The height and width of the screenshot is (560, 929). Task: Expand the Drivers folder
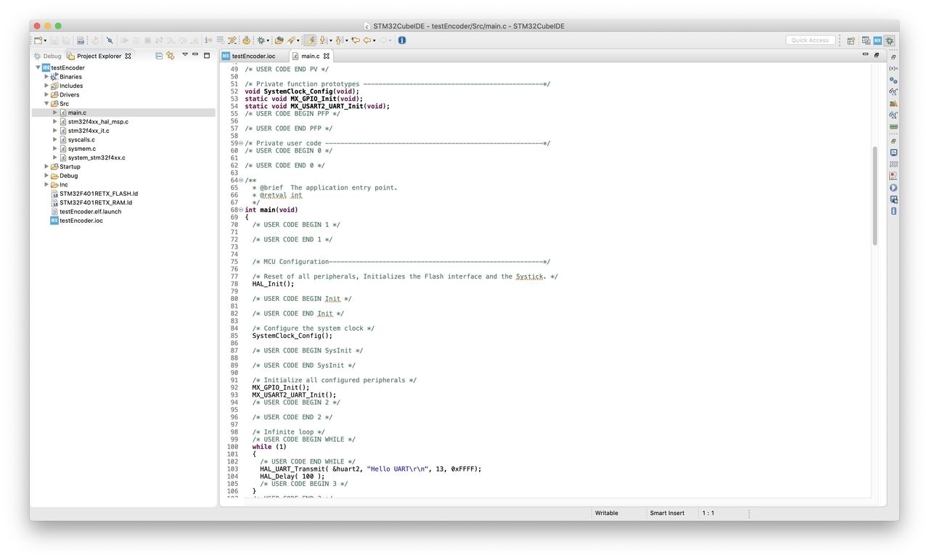(x=46, y=94)
